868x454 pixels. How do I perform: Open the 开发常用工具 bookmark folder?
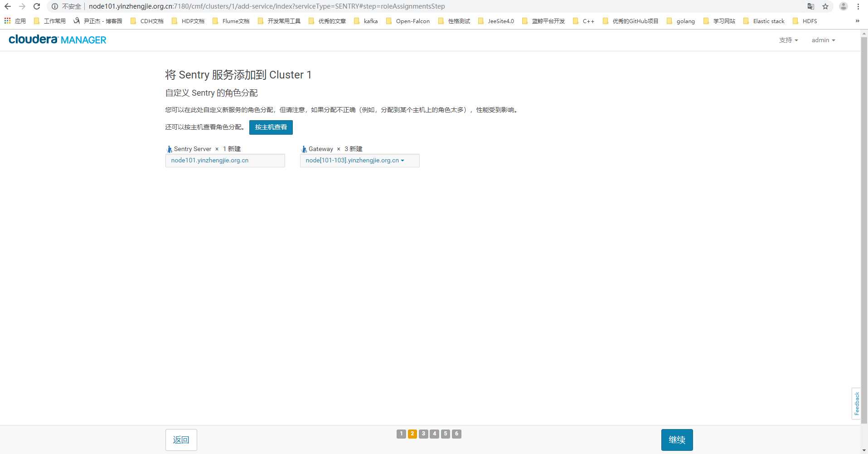tap(279, 21)
